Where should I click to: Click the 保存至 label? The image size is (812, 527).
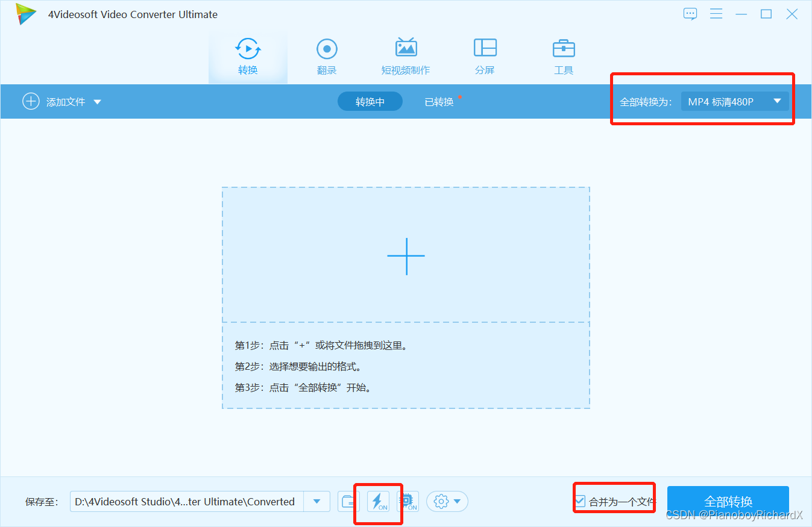pyautogui.click(x=42, y=502)
